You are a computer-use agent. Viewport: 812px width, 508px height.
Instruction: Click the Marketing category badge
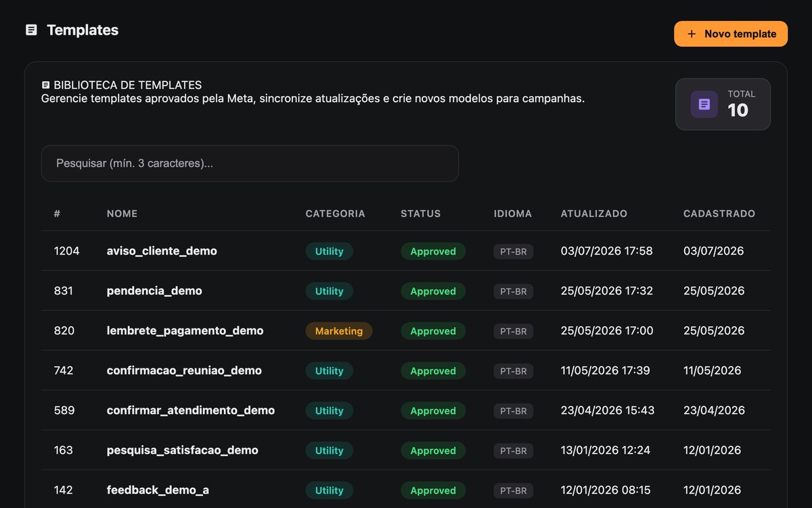(339, 331)
